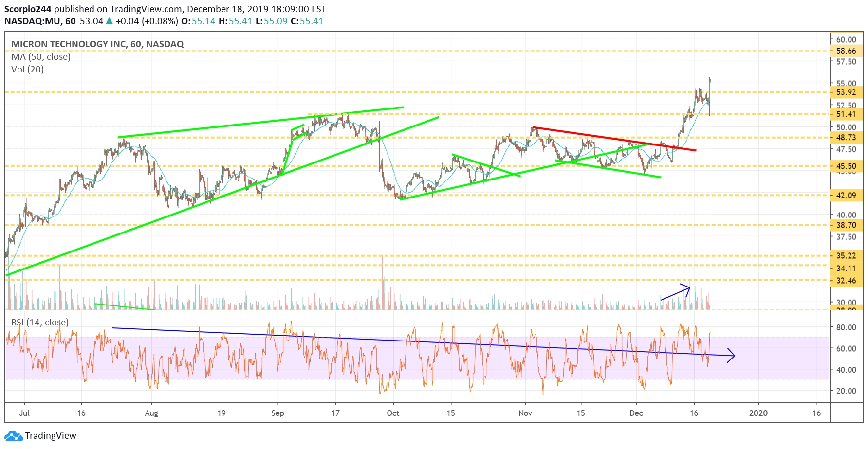Click the 48.73 price level label
868x449 pixels.
[846, 137]
